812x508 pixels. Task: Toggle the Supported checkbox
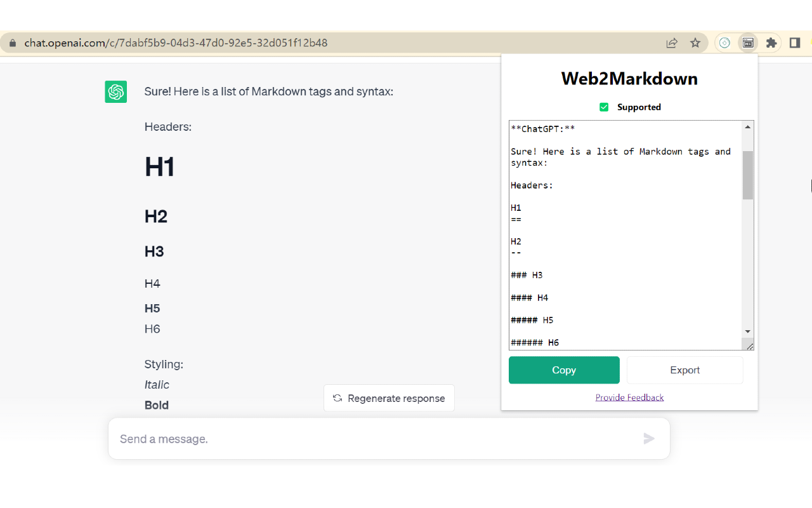(x=604, y=107)
